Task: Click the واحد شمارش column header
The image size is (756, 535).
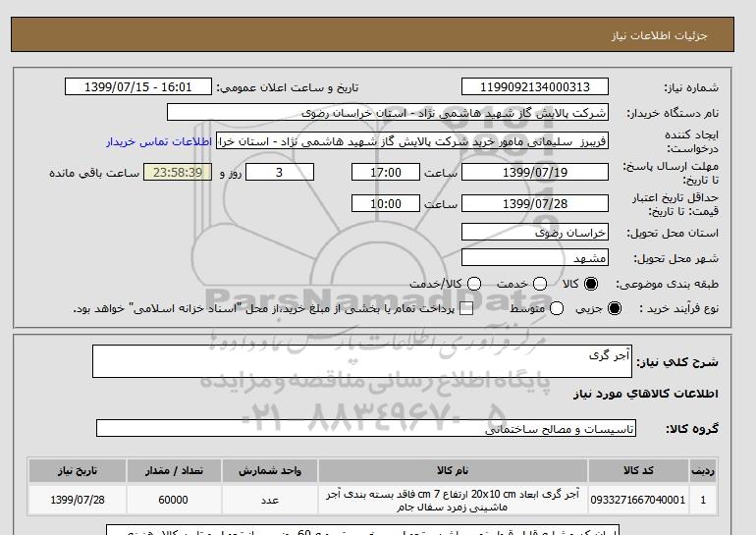Action: click(270, 471)
